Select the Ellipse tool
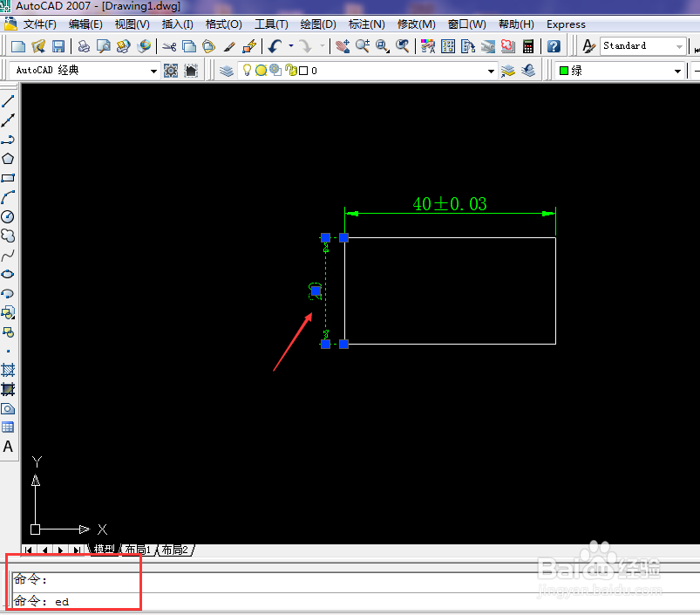The image size is (700, 615). coord(8,274)
